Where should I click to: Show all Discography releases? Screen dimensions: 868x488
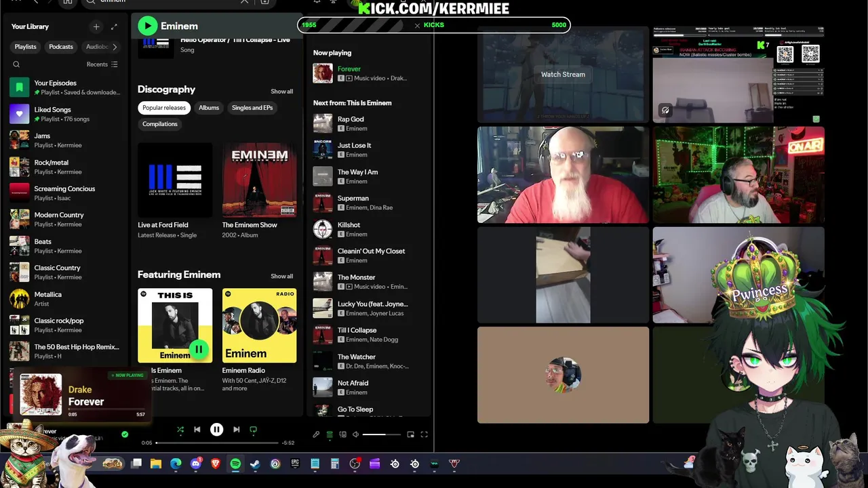282,91
